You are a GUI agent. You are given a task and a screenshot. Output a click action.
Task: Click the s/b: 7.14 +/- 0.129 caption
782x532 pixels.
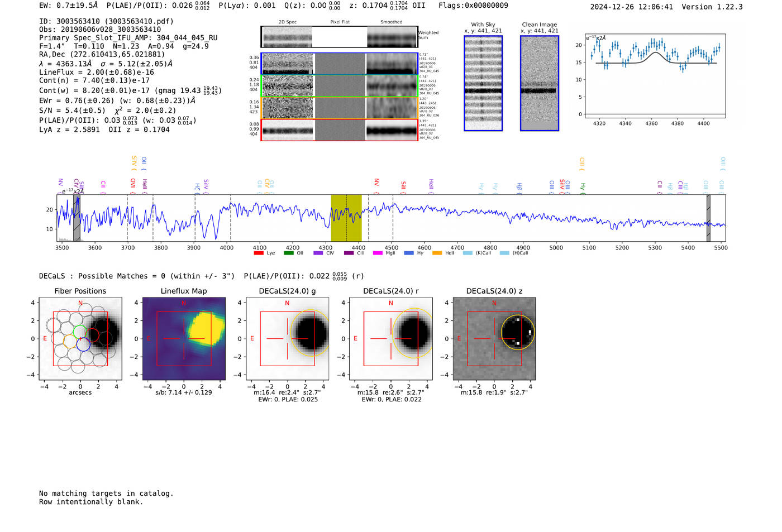(184, 392)
